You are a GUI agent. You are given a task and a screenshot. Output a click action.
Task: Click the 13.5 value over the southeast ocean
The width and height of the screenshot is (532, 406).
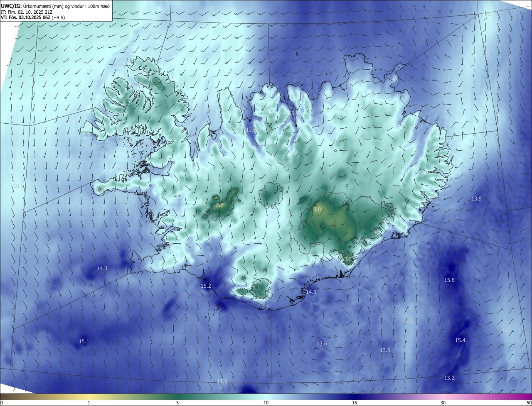385,350
